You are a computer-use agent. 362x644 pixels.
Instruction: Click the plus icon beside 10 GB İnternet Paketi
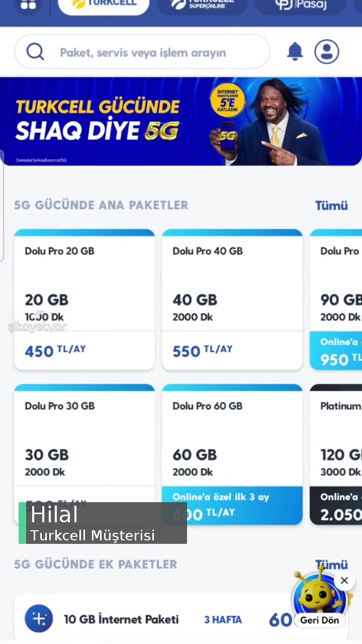click(39, 619)
